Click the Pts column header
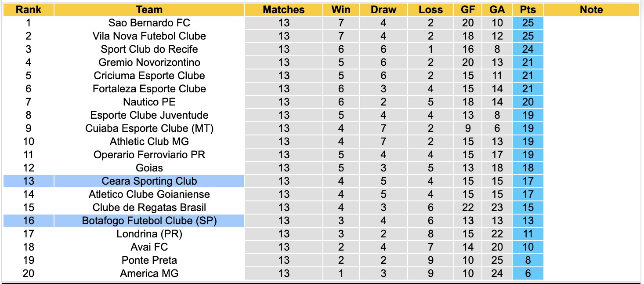644x284 pixels. [x=528, y=10]
